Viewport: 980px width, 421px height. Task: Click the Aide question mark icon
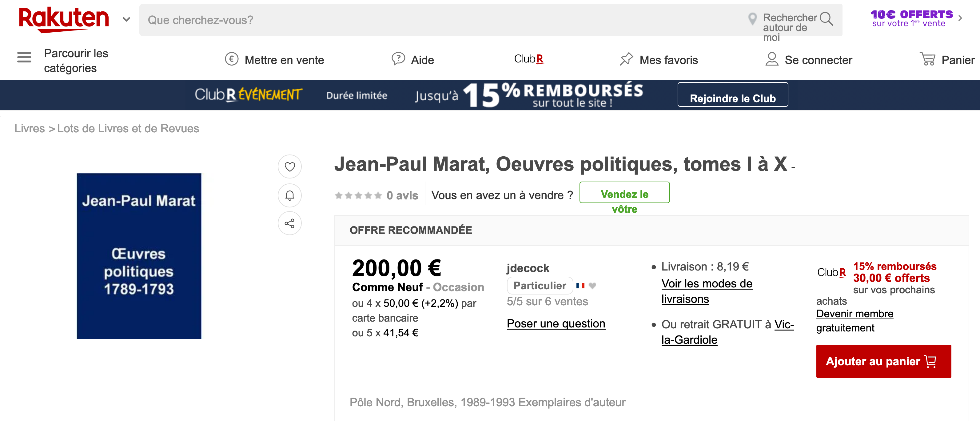[398, 59]
